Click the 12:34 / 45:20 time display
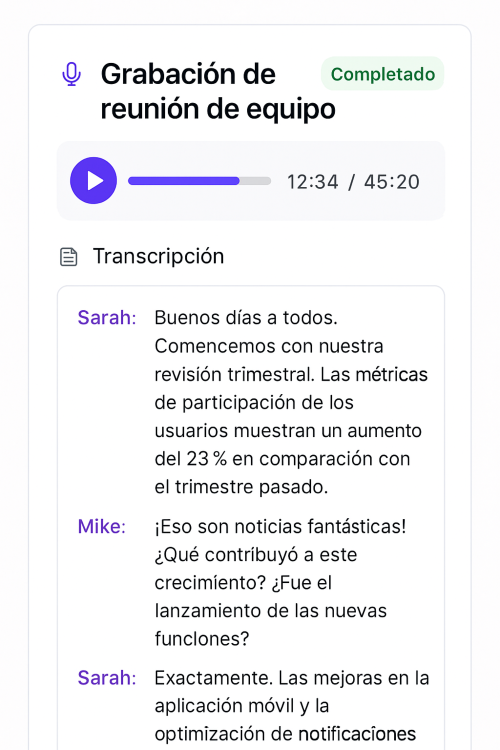This screenshot has height=750, width=500. (x=353, y=182)
